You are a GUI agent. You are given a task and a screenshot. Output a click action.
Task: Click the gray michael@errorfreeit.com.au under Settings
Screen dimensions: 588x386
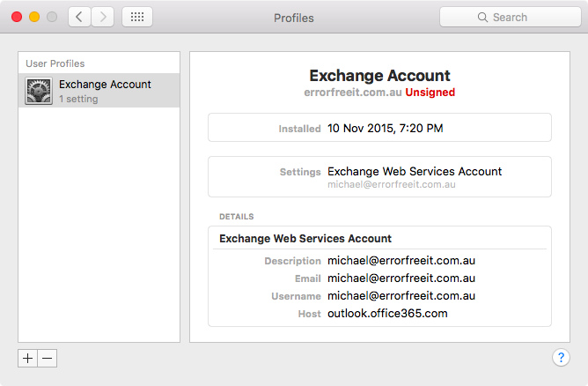(x=392, y=185)
